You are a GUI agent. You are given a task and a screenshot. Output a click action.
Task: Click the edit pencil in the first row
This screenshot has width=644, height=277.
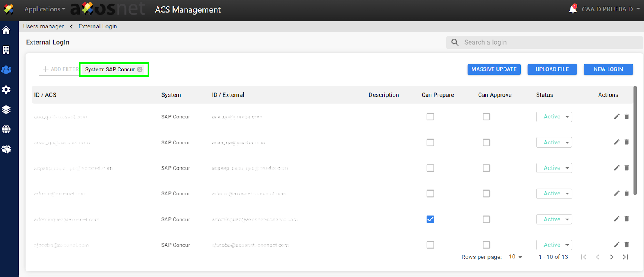[616, 117]
